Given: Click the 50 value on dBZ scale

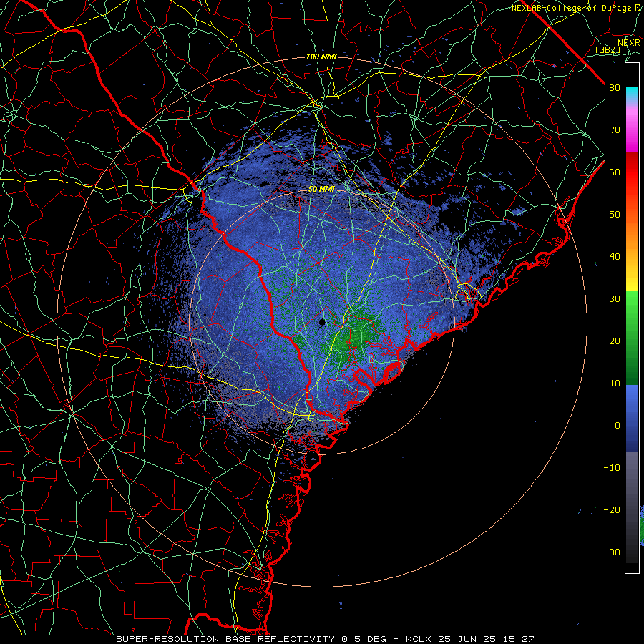Looking at the screenshot, I should point(615,215).
